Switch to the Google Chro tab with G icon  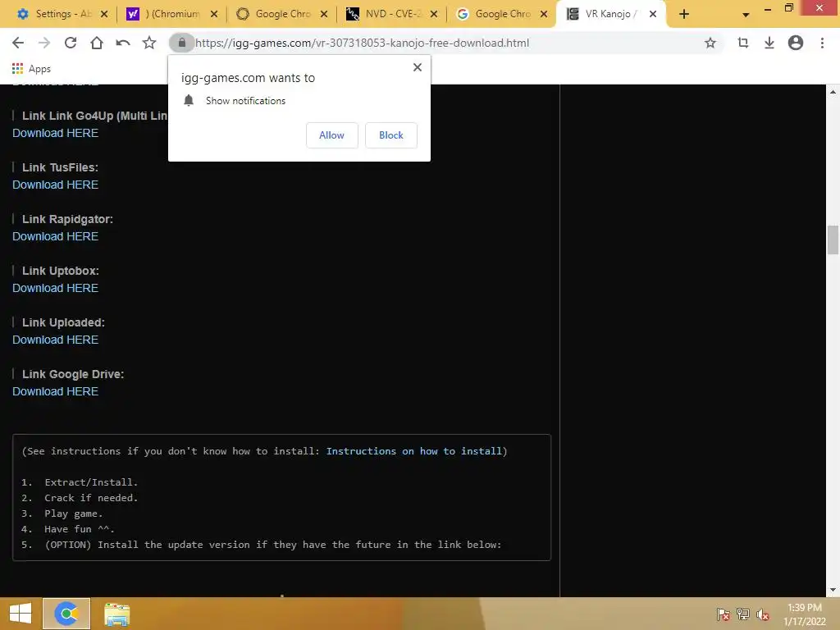click(501, 14)
